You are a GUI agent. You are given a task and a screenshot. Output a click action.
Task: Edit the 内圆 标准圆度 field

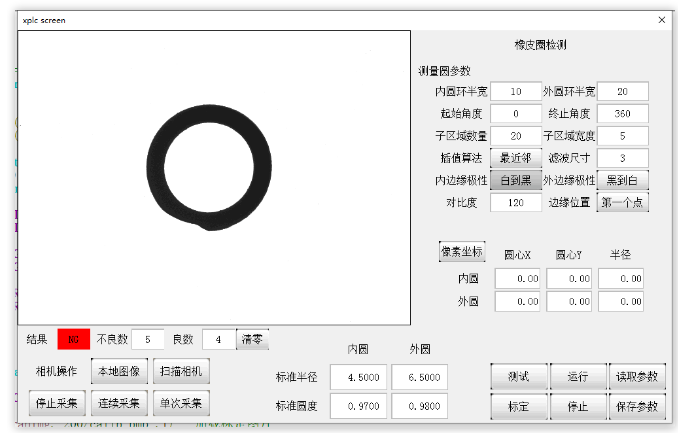[x=358, y=406]
